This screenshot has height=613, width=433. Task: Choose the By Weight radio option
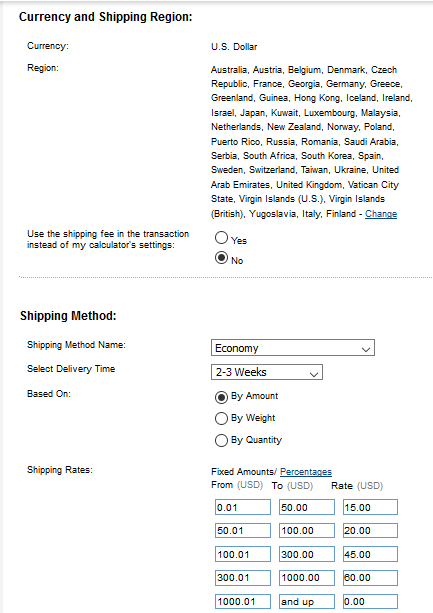point(221,419)
